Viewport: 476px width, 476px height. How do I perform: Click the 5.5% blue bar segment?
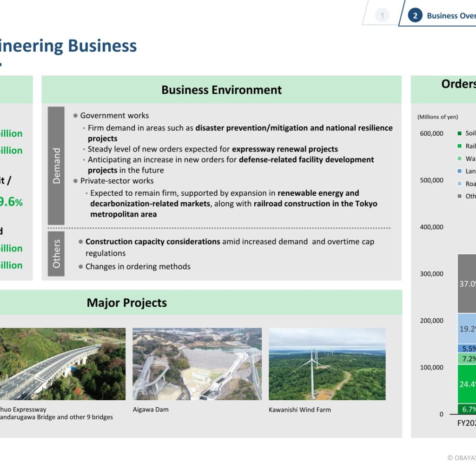(467, 348)
